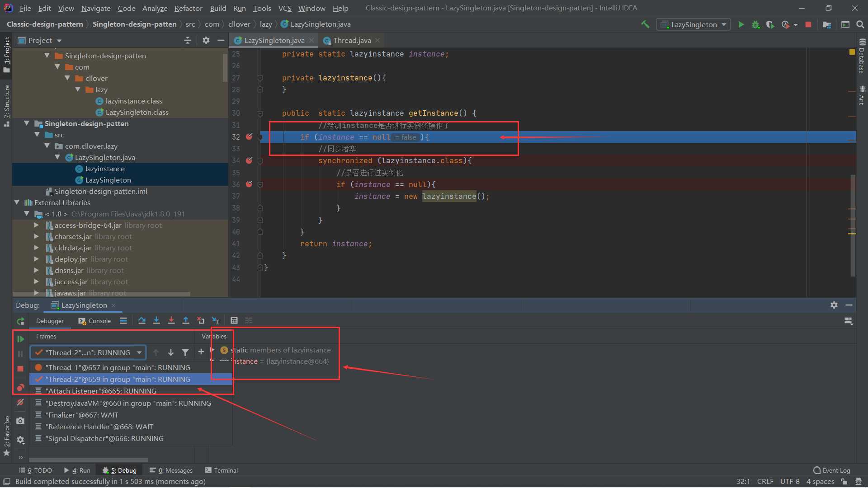
Task: Filter frames with funnel icon
Action: click(185, 352)
